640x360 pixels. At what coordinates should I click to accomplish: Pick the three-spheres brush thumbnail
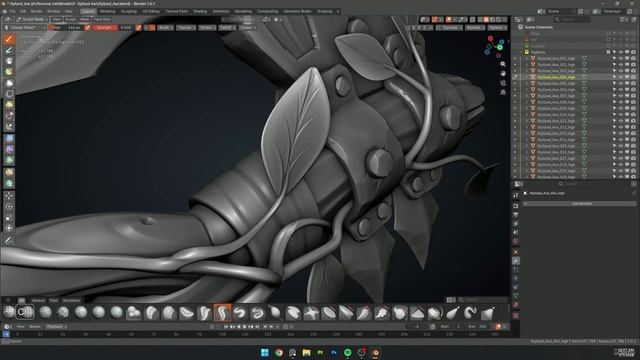coord(133,313)
